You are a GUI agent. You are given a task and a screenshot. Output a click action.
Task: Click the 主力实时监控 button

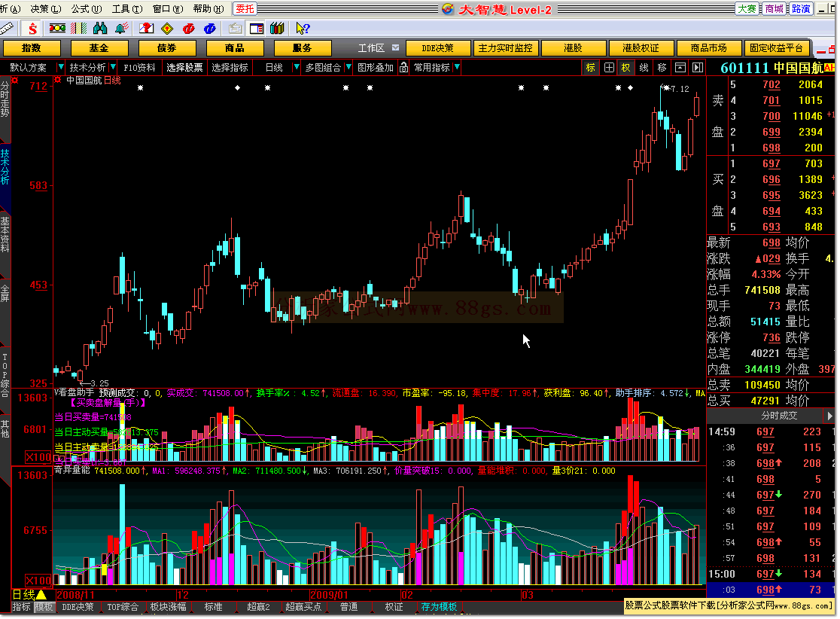[x=505, y=48]
